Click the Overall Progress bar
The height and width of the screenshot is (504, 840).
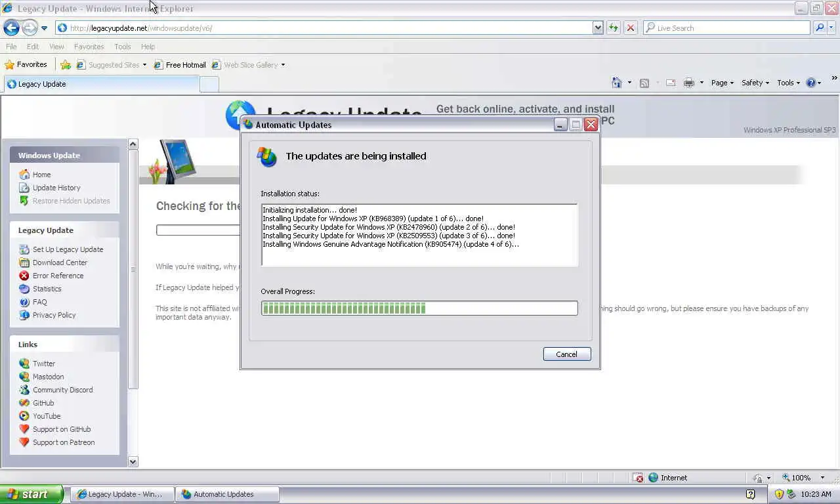click(x=419, y=308)
